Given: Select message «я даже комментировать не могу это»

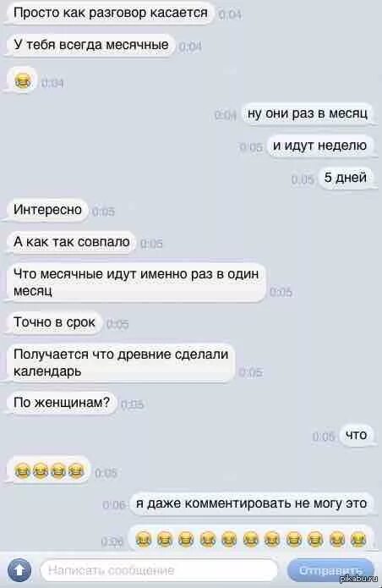Looking at the screenshot, I should point(251,503).
